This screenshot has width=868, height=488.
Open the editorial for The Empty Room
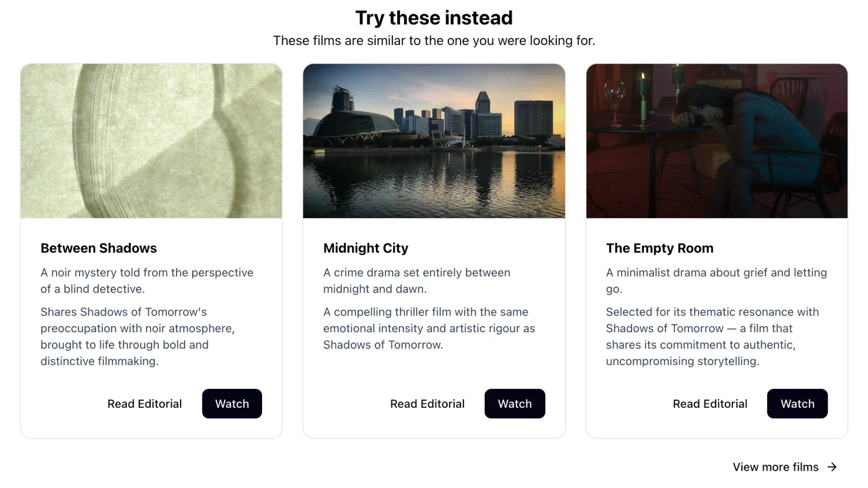click(710, 404)
